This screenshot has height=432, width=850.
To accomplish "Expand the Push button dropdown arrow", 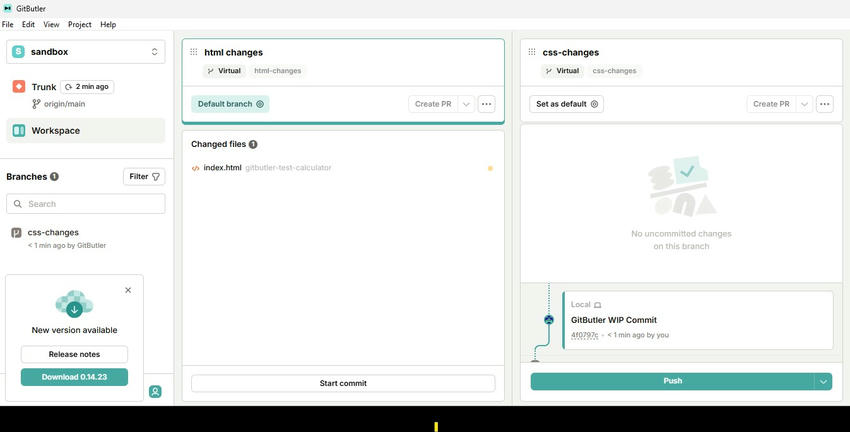I will click(x=823, y=381).
